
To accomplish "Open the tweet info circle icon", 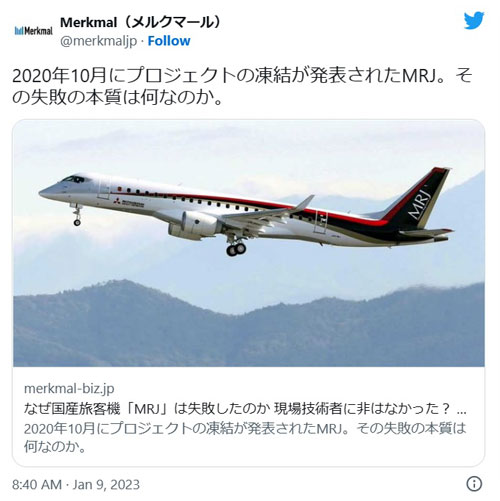I will point(474,483).
